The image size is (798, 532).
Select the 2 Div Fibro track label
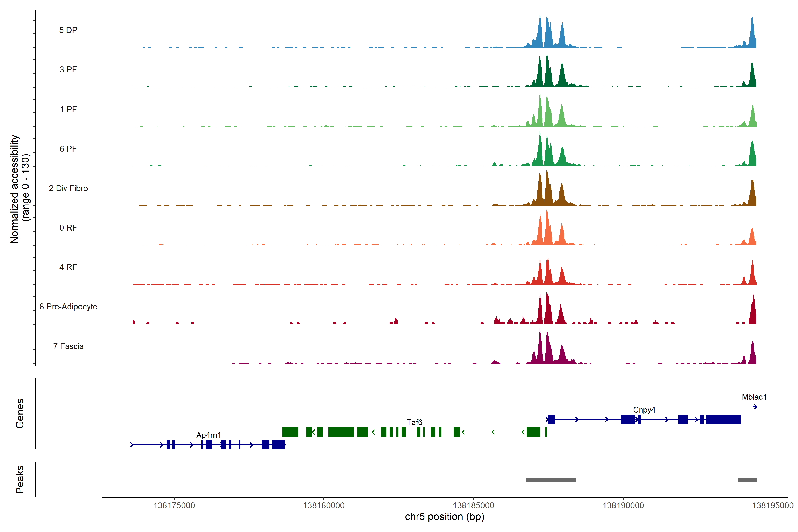click(x=68, y=188)
